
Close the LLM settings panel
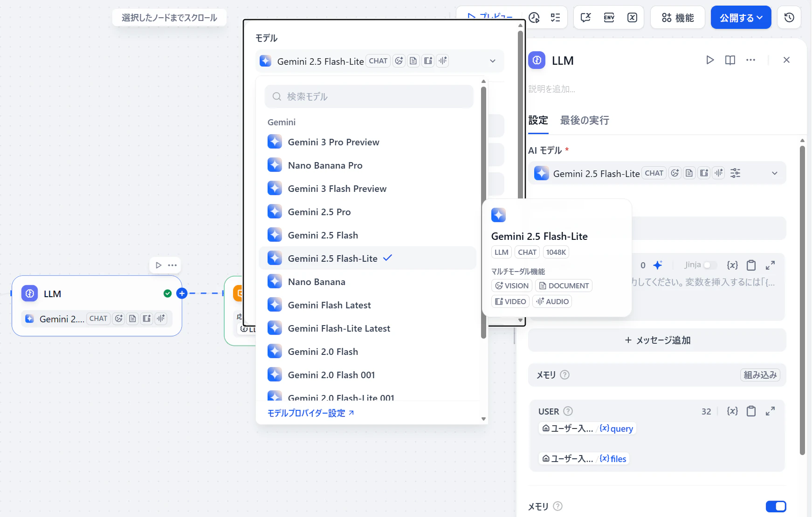(786, 60)
